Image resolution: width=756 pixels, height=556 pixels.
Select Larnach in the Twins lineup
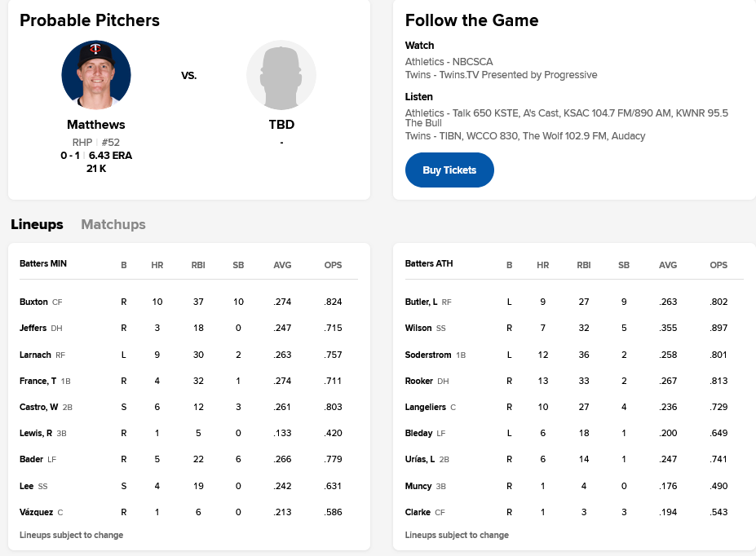tap(35, 355)
